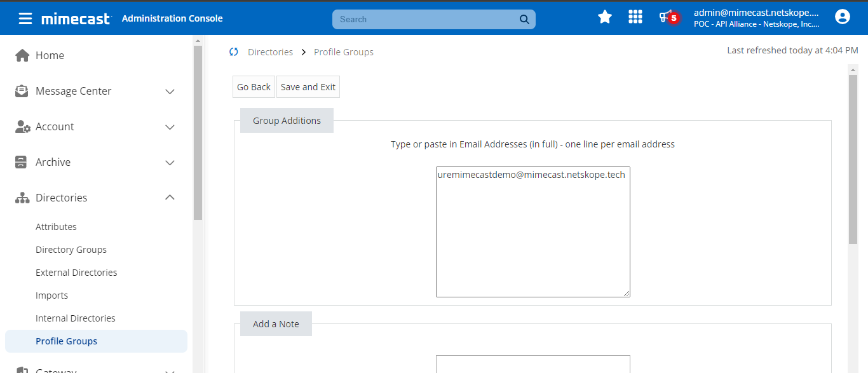Click the Save and Exit button
The height and width of the screenshot is (373, 868).
pyautogui.click(x=308, y=87)
